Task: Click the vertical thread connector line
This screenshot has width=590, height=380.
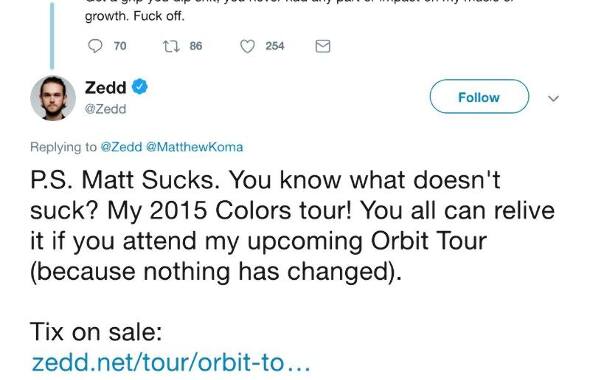Action: [52, 35]
